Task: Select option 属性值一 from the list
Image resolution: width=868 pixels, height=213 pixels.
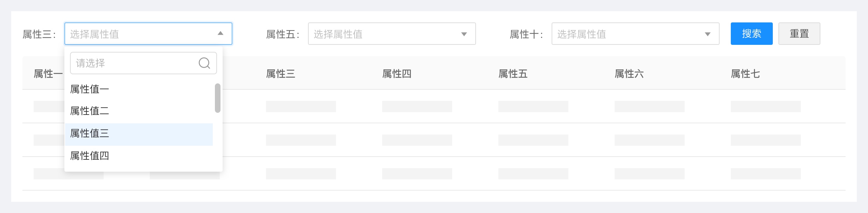Action: pos(90,89)
